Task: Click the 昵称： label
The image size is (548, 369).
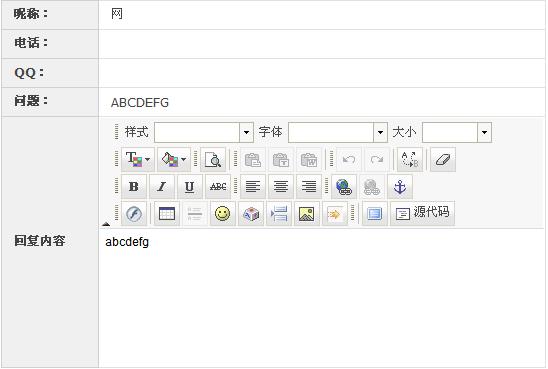Action: coord(31,14)
